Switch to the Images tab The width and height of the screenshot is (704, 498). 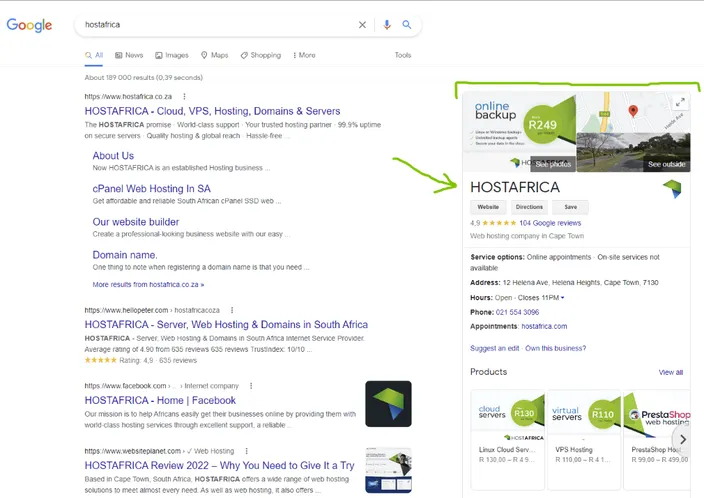point(172,55)
